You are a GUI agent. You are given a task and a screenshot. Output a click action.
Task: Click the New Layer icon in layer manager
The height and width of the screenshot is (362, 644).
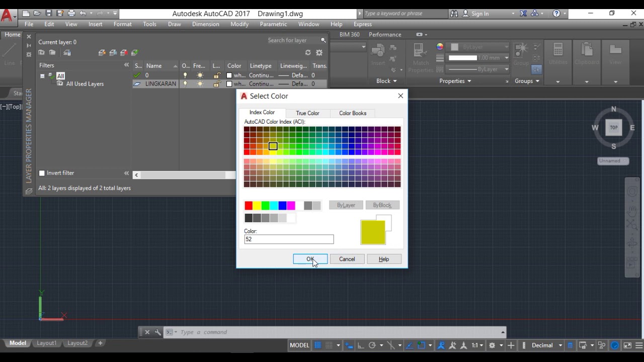(102, 53)
